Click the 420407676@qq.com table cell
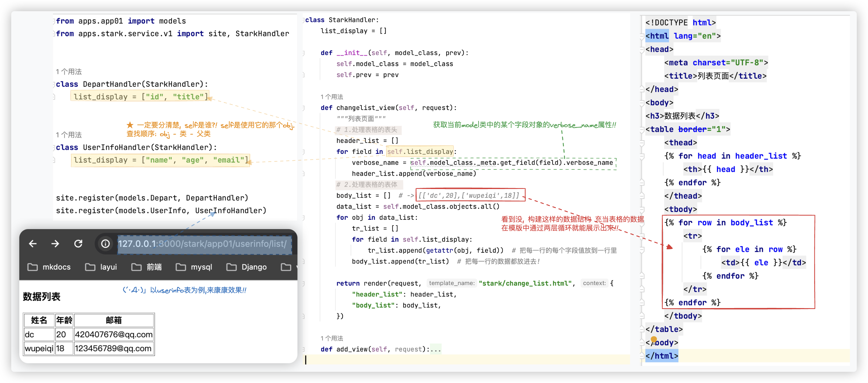Viewport: 868px width, 383px height. coord(114,334)
